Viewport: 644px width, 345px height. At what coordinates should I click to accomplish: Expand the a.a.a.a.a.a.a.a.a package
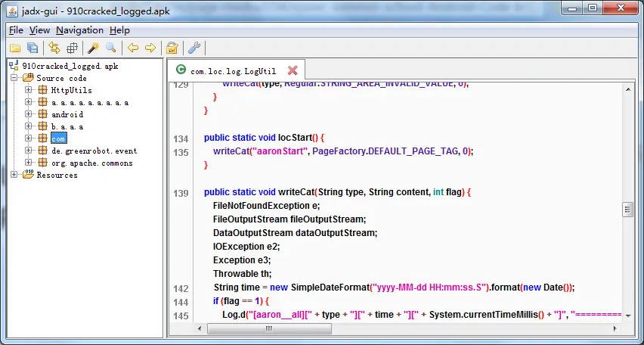point(28,101)
